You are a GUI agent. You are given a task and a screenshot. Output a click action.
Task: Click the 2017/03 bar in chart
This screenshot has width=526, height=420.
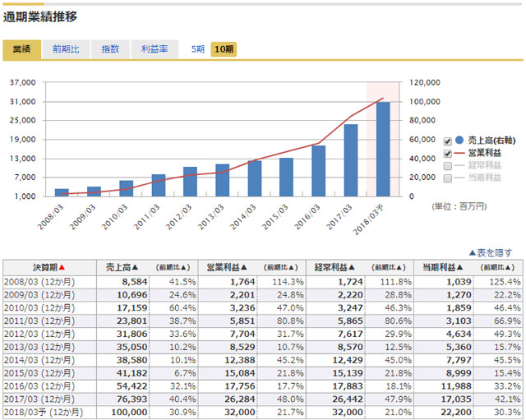[x=351, y=160]
